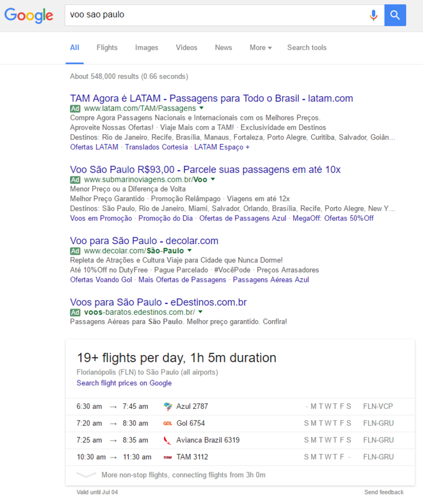This screenshot has height=504, width=423.
Task: Click Voos em Promoção sitelink
Action: point(101,218)
